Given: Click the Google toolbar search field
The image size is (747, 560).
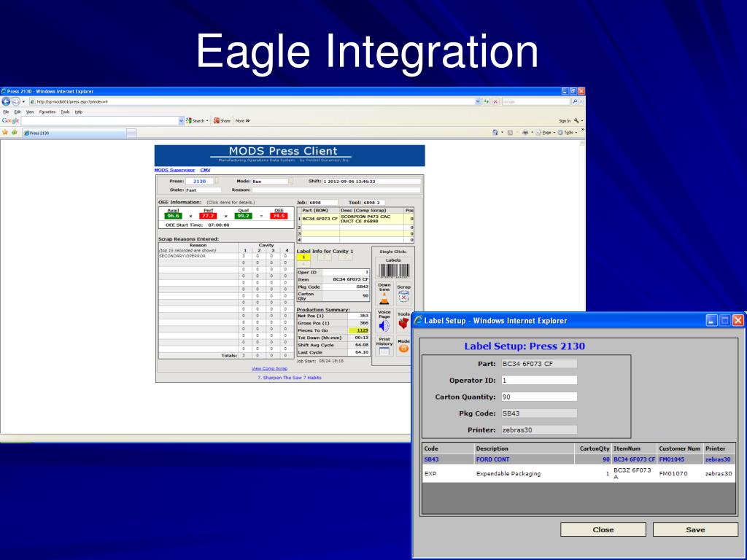Looking at the screenshot, I should coord(99,121).
